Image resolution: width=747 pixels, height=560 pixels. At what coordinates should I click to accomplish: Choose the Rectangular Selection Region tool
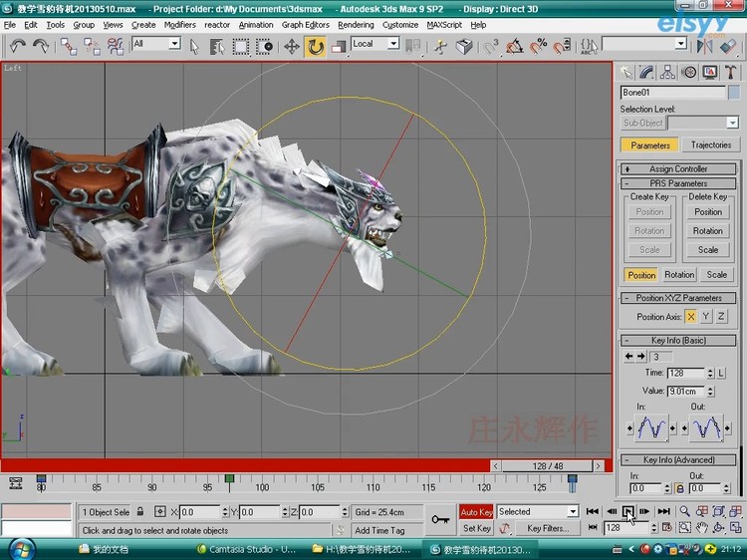point(241,47)
